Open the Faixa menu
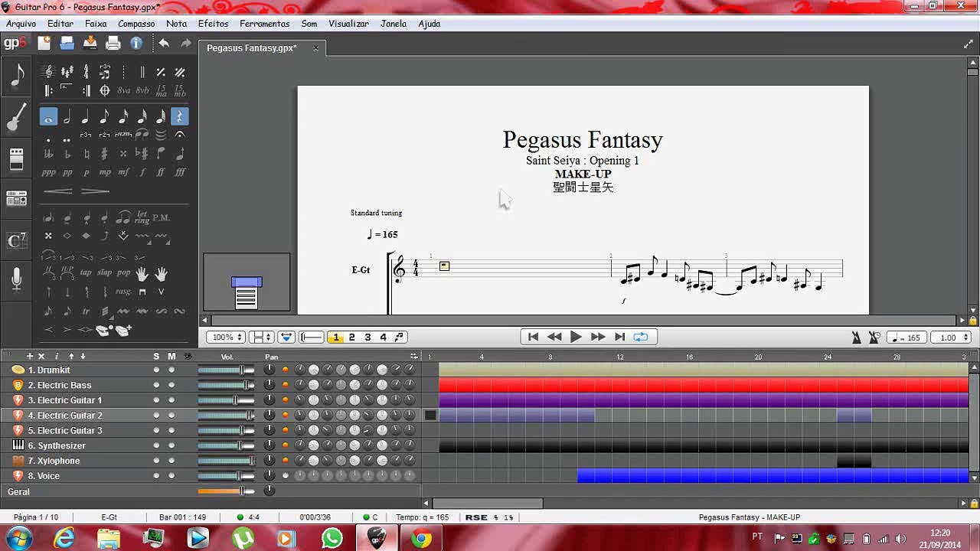 (96, 24)
